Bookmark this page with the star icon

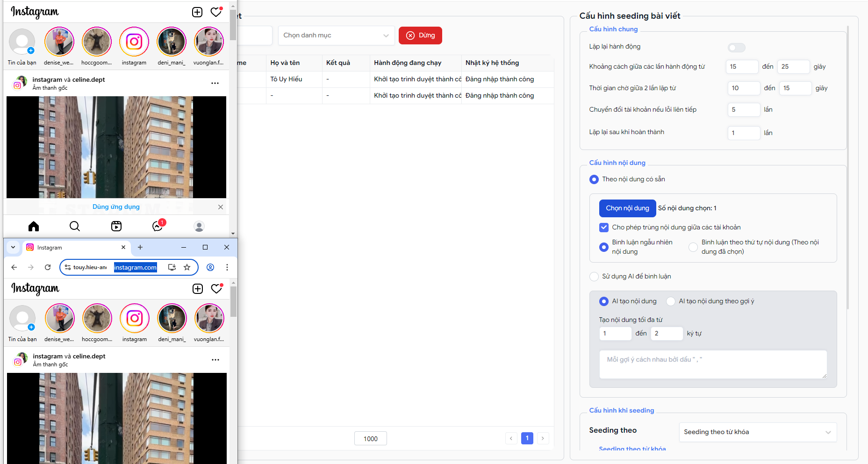tap(187, 267)
